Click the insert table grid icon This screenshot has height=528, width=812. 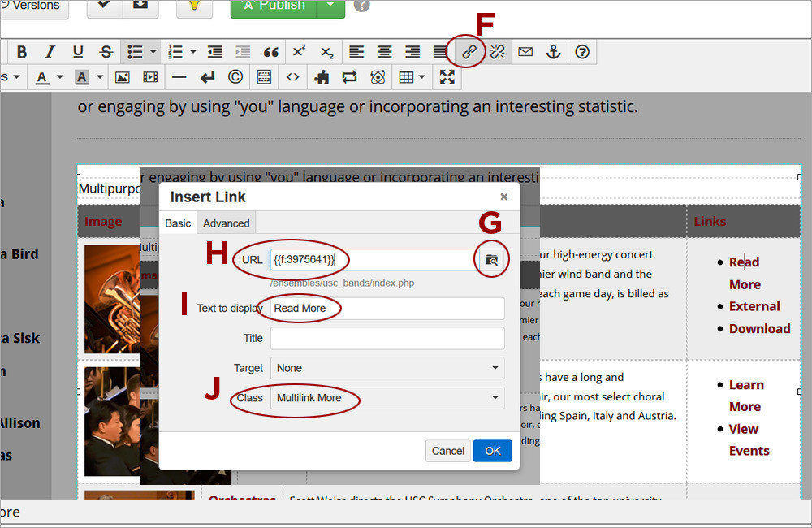(407, 77)
